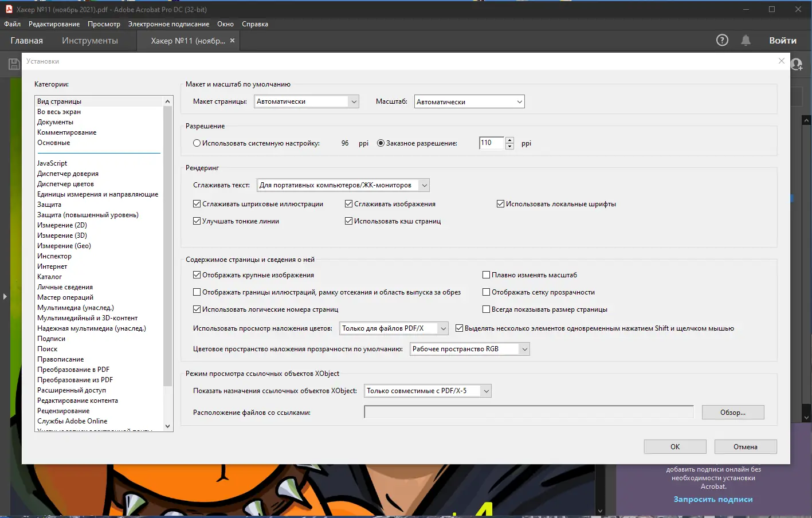Close the Установки dialog with the X
Viewport: 812px width, 518px height.
click(782, 61)
